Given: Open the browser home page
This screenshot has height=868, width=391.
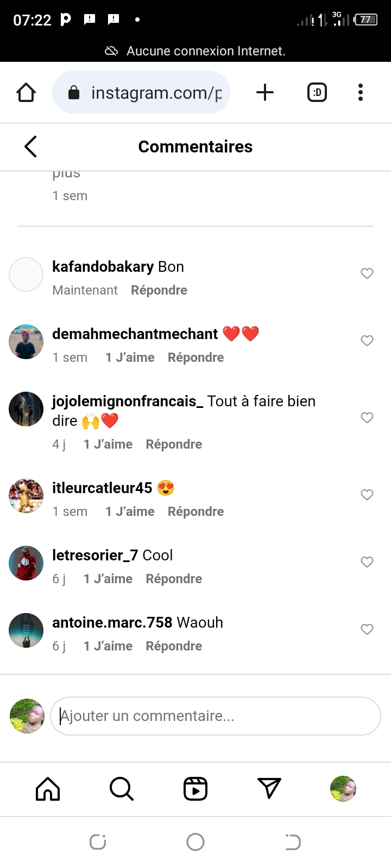Looking at the screenshot, I should tap(26, 93).
